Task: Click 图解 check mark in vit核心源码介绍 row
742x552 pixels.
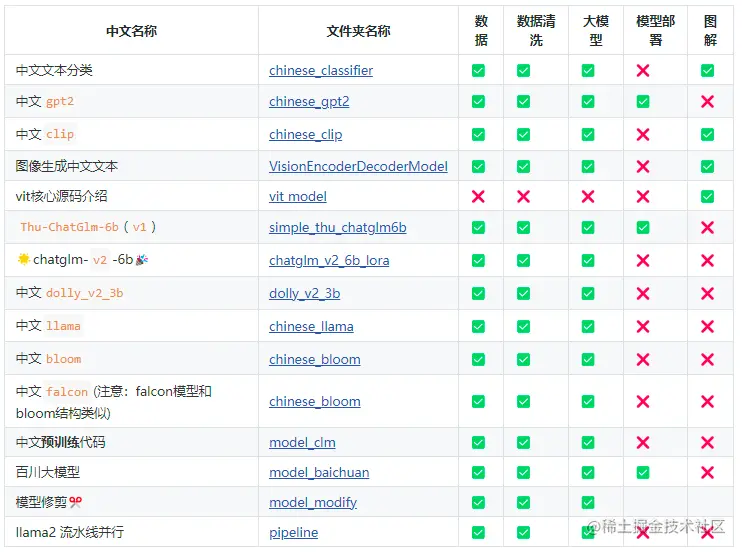Action: pos(707,196)
